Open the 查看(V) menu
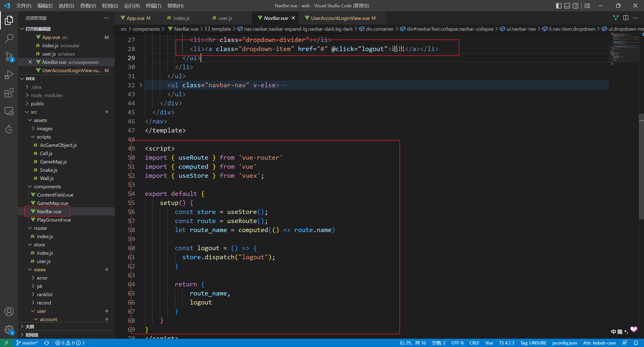This screenshot has width=644, height=347. 88,6
